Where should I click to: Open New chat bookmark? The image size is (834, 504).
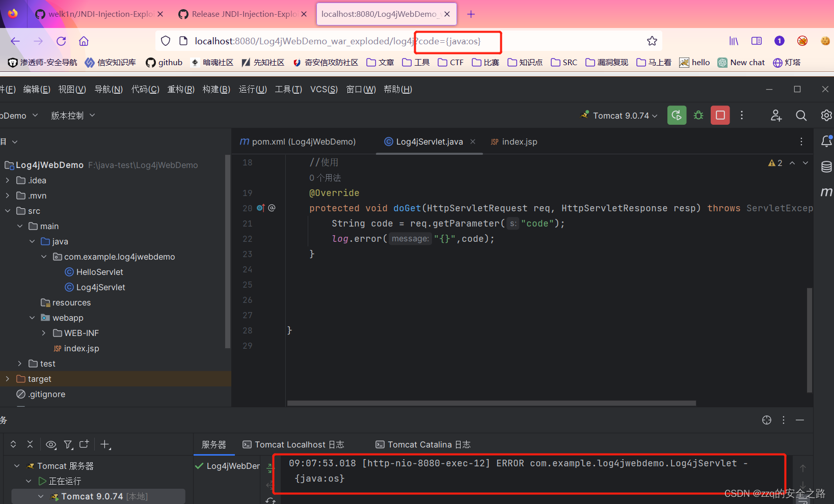[741, 62]
